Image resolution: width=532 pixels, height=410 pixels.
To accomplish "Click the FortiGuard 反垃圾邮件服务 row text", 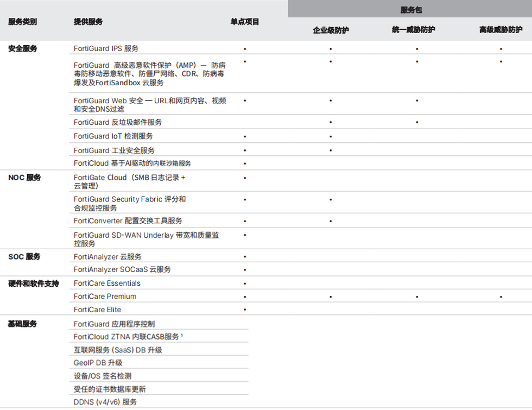I will [118, 122].
